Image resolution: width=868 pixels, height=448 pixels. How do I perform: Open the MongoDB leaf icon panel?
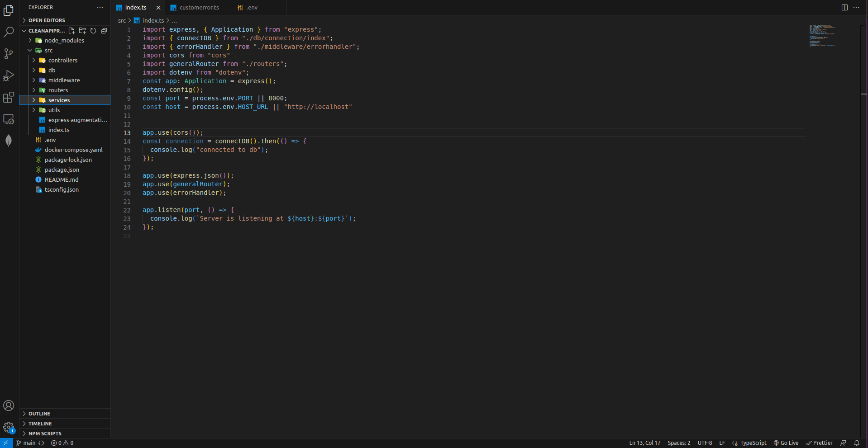tap(9, 141)
